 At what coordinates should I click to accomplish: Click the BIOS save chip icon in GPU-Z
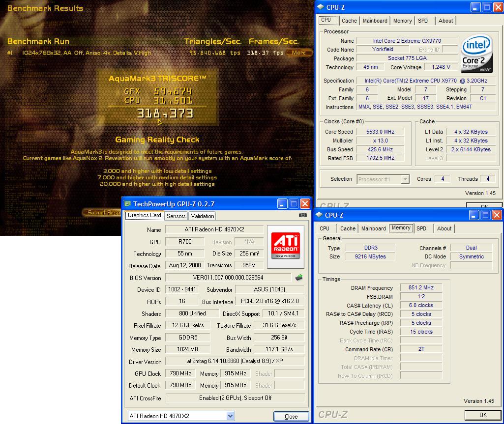pyautogui.click(x=299, y=277)
